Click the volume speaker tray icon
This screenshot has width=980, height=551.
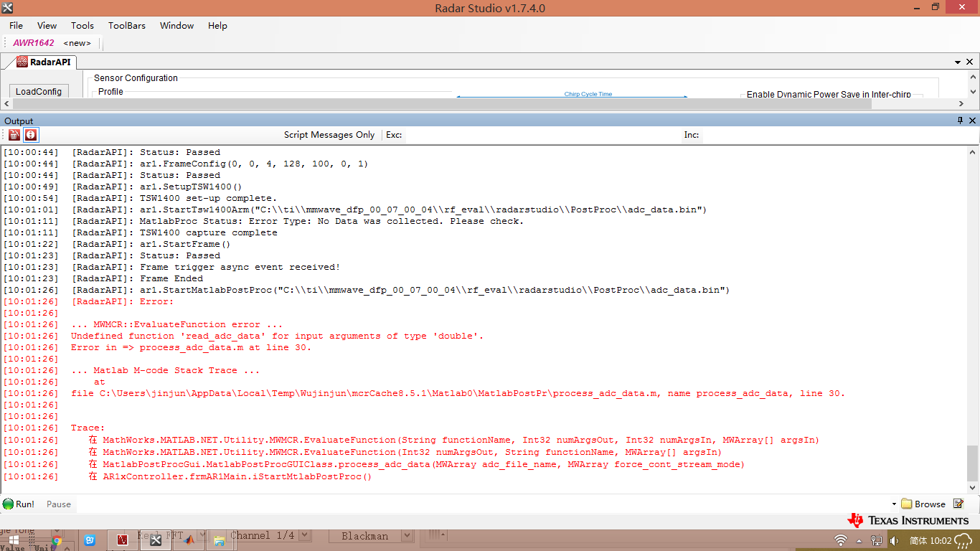[x=894, y=540]
